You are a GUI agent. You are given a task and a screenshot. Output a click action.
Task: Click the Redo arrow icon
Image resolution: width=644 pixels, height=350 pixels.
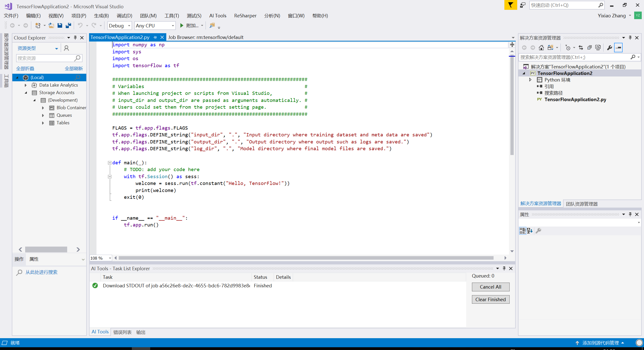coord(94,25)
